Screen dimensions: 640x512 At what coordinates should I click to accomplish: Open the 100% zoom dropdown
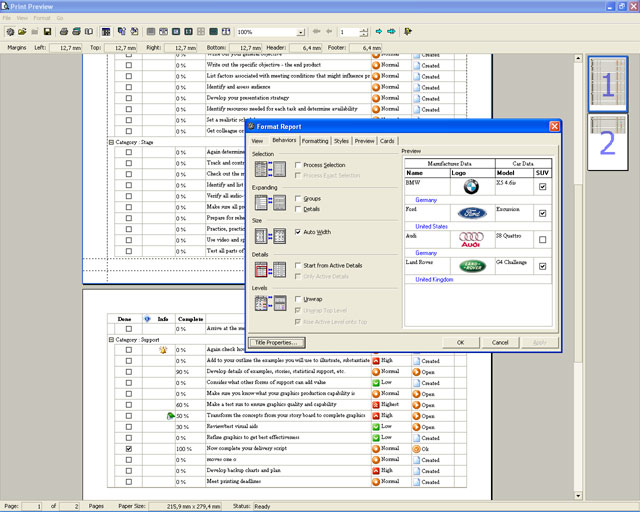(x=302, y=32)
